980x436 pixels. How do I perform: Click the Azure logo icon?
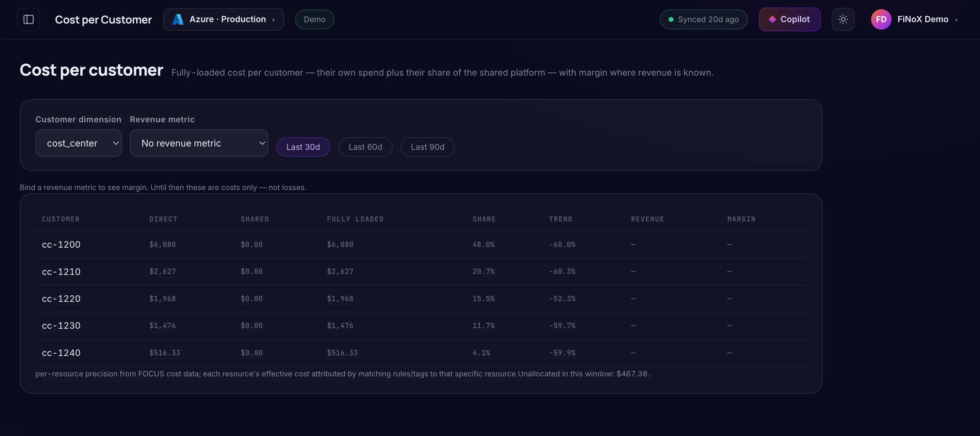click(x=178, y=19)
